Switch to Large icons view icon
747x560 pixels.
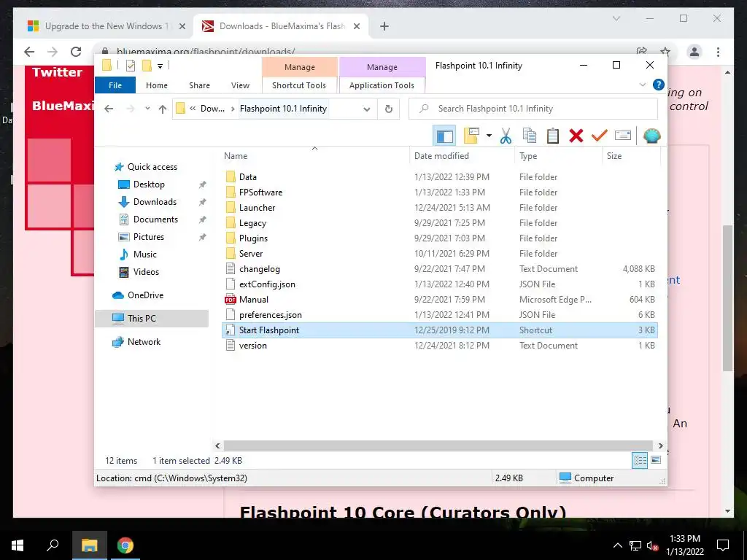[x=656, y=460]
